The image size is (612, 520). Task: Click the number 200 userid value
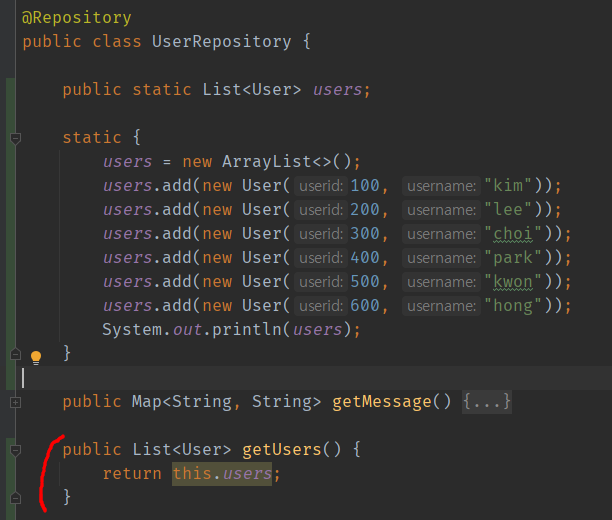(x=365, y=210)
